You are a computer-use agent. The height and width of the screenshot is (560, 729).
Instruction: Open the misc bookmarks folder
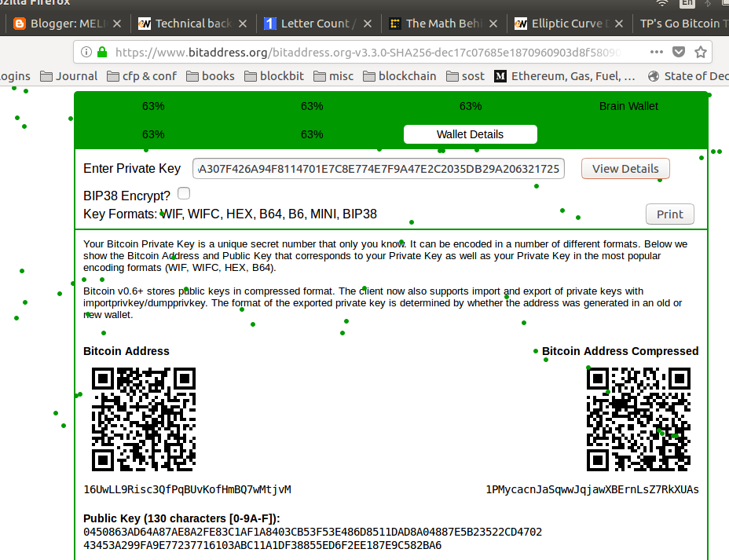point(334,75)
